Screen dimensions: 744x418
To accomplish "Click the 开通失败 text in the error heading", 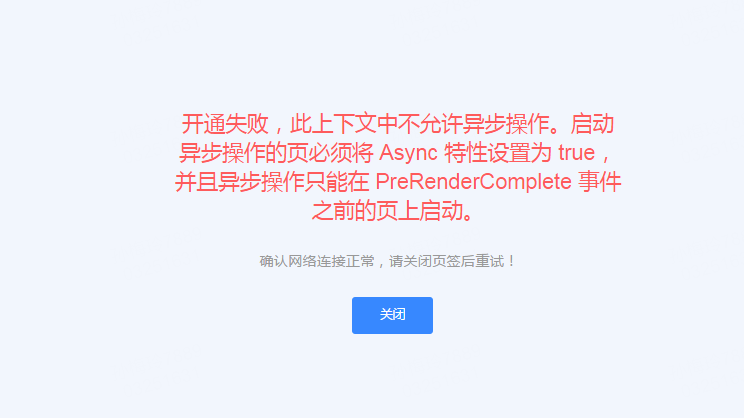I will [x=225, y=124].
